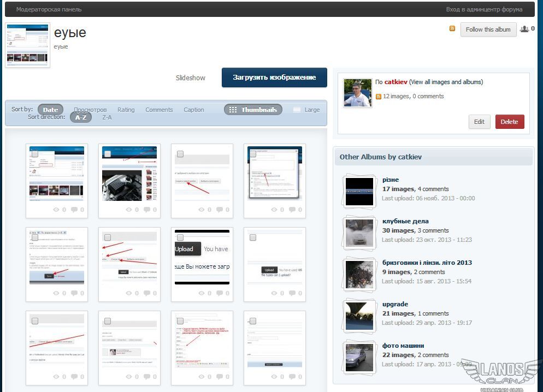Select the checkbox on the engine photo thumbnail
The image size is (543, 392).
[x=108, y=154]
